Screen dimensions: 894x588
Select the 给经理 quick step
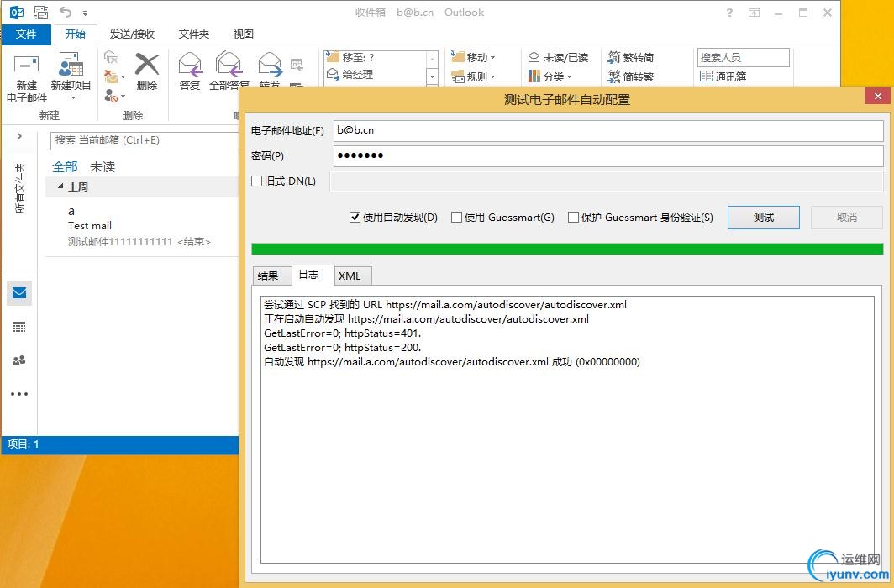pyautogui.click(x=375, y=74)
